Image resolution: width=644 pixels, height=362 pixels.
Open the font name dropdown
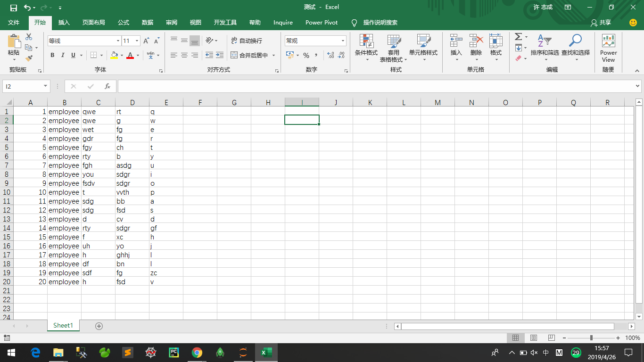point(118,41)
